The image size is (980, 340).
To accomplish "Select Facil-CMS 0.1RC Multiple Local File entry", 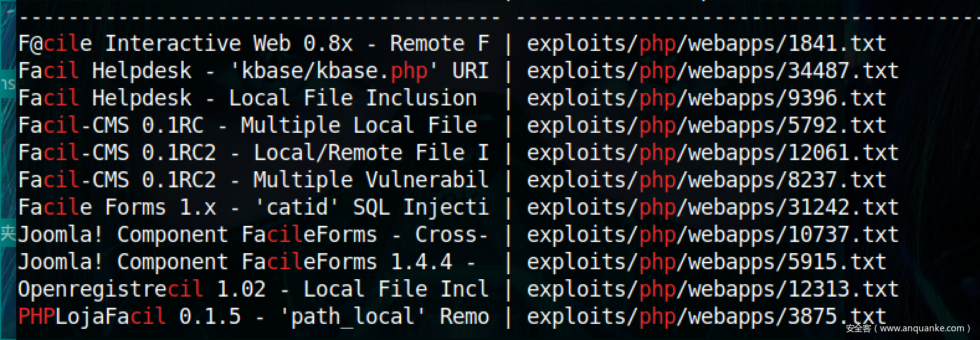I will [x=247, y=125].
